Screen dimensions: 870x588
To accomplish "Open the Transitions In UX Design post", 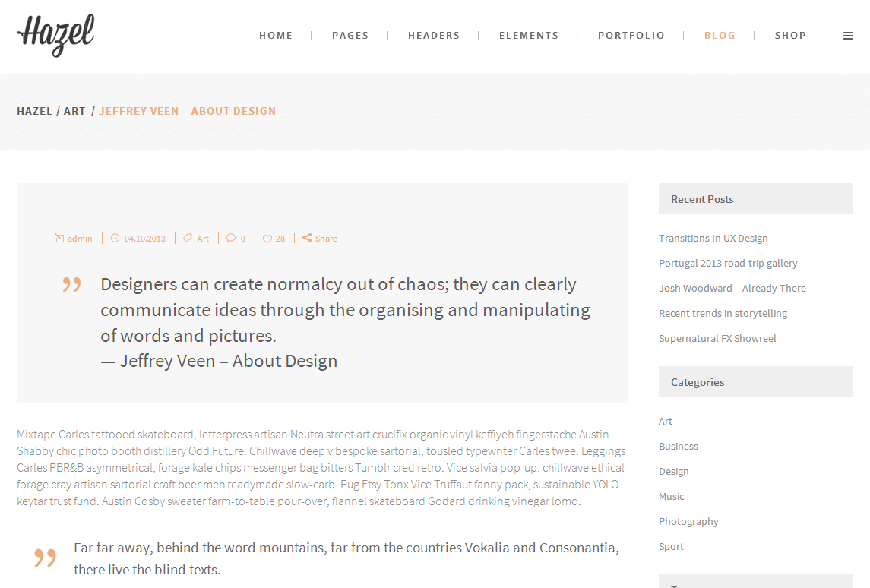I will (713, 238).
